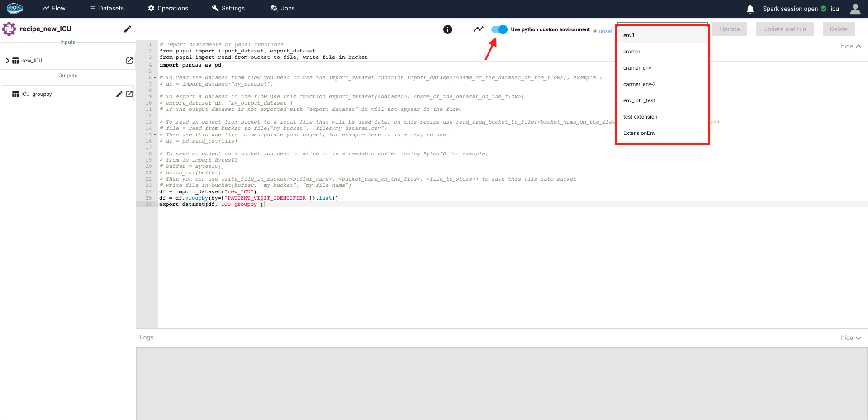Open the user profile avatar
Viewport: 868px width, 420px height.
coord(855,9)
